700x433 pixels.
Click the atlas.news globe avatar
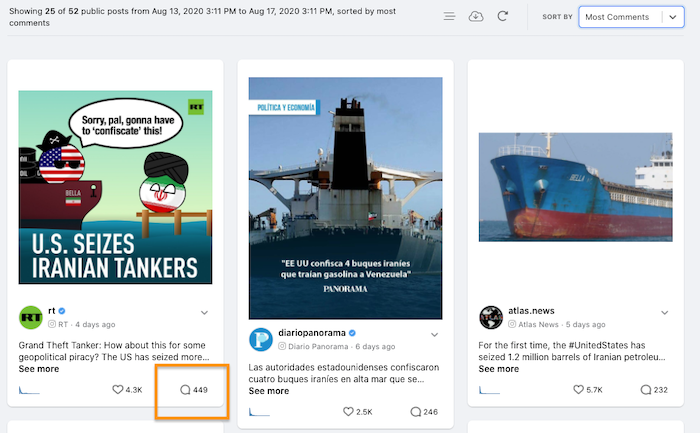tap(491, 317)
